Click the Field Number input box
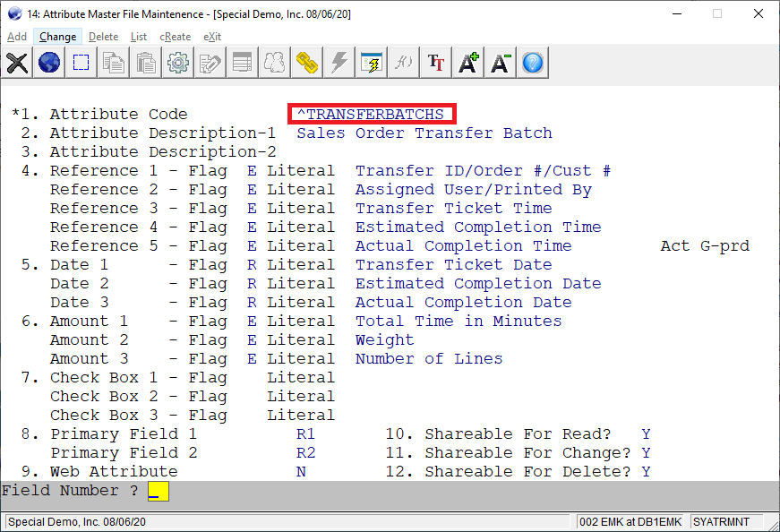The height and width of the screenshot is (532, 780). [x=159, y=491]
